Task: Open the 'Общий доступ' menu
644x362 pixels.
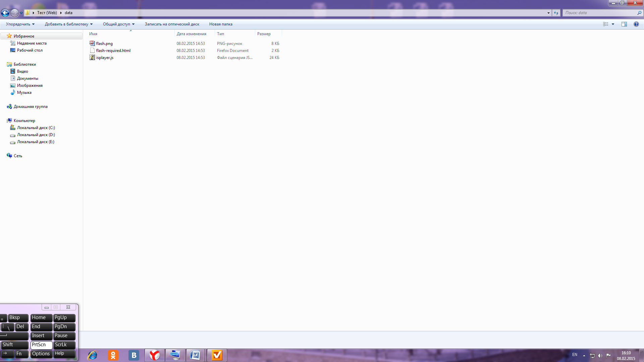Action: coord(119,24)
